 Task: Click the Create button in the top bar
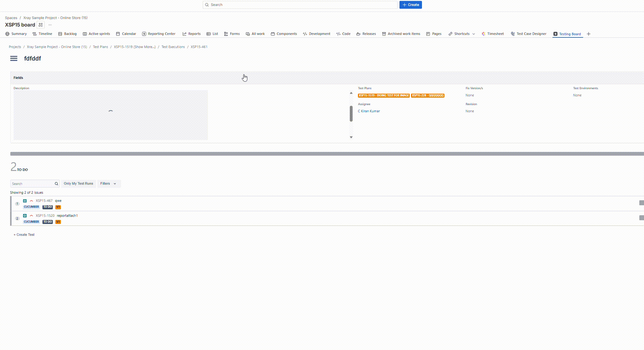click(x=410, y=5)
